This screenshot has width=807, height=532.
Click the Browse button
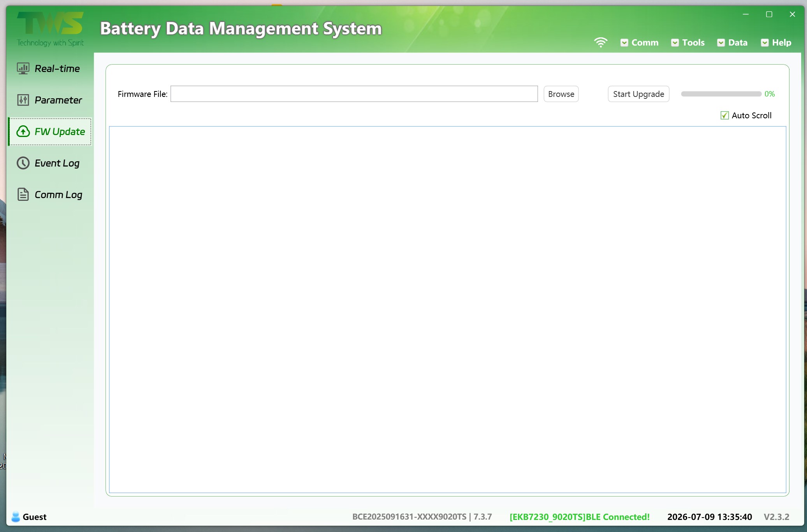click(x=561, y=94)
